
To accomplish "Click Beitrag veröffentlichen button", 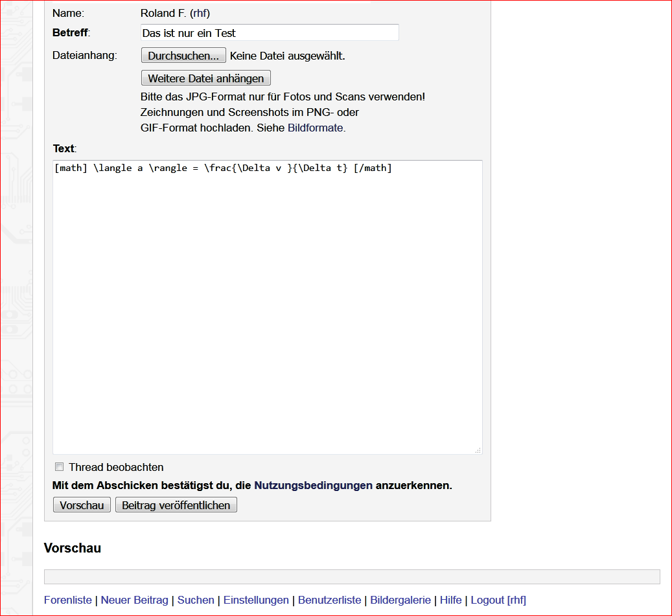I will [176, 505].
